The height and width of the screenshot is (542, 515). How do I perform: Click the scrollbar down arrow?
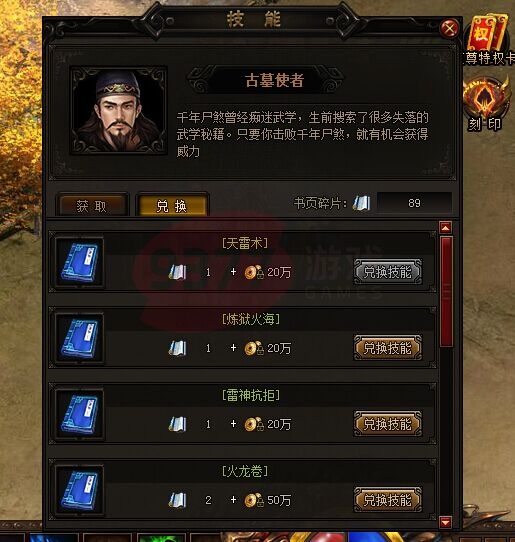[446, 522]
